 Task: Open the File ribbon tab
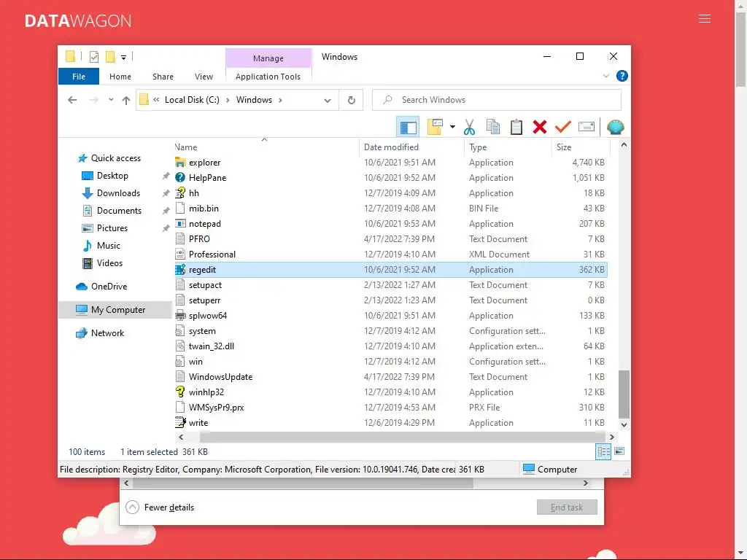click(x=79, y=76)
